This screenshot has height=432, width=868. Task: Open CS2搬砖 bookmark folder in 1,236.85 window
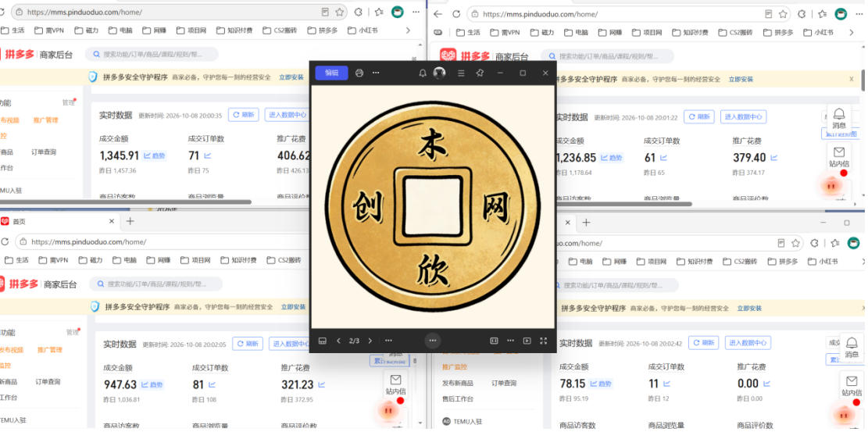736,32
